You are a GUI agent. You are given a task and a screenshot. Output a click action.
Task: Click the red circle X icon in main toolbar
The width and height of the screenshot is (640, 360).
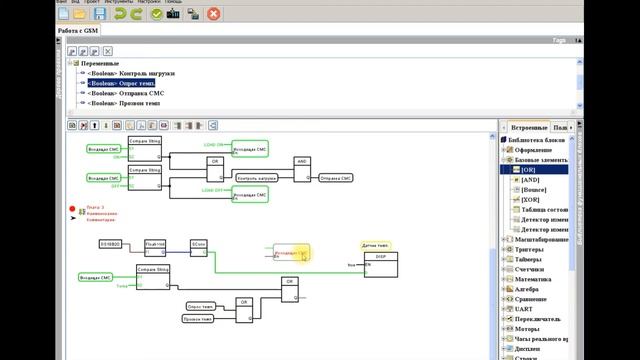tap(213, 14)
